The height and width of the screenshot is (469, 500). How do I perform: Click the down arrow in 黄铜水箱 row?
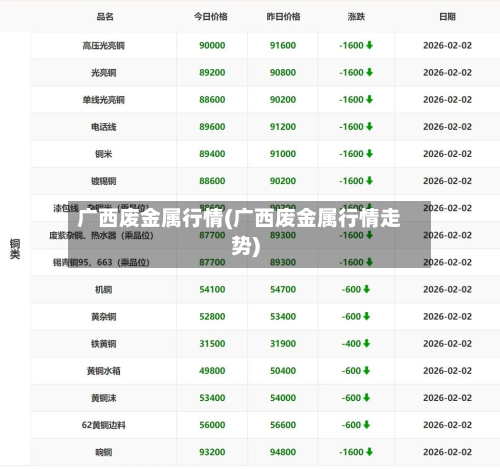(x=367, y=371)
